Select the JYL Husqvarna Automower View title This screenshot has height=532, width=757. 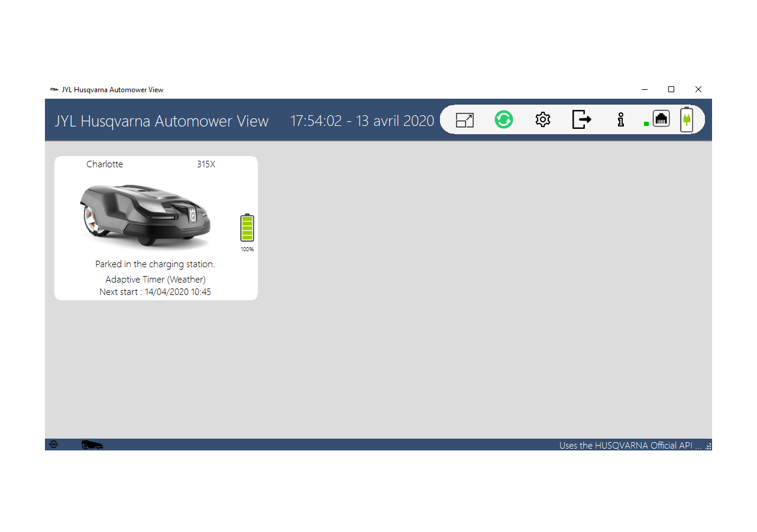[161, 121]
